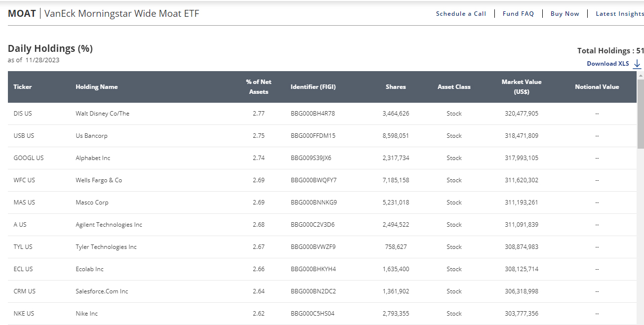Sort table by Shares column

pos(396,87)
